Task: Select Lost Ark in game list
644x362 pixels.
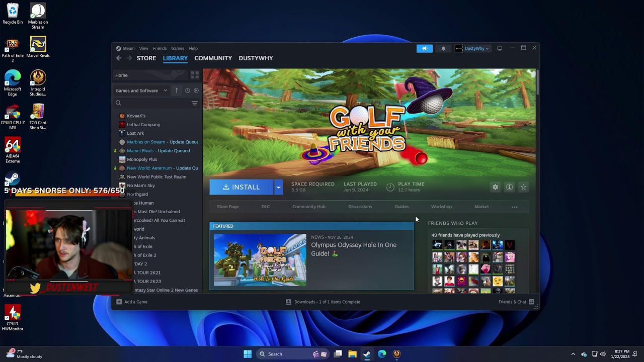Action: coord(135,133)
